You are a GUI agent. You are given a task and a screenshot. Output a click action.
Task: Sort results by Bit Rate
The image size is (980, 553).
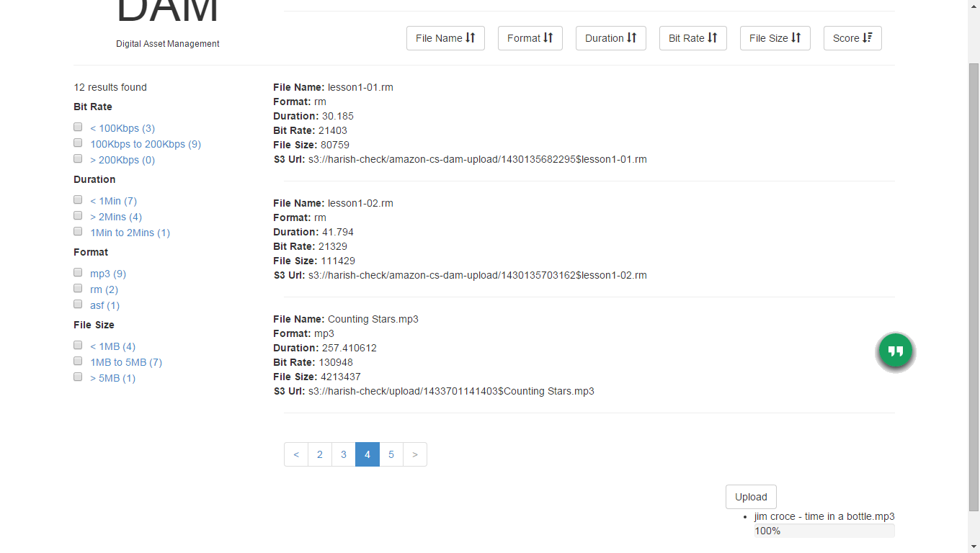pyautogui.click(x=692, y=38)
